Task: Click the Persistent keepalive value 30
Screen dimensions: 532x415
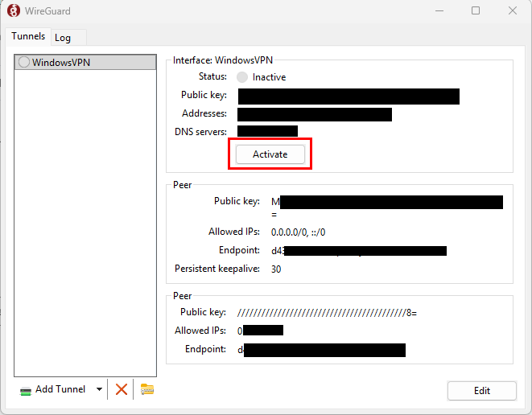Action: point(276,269)
